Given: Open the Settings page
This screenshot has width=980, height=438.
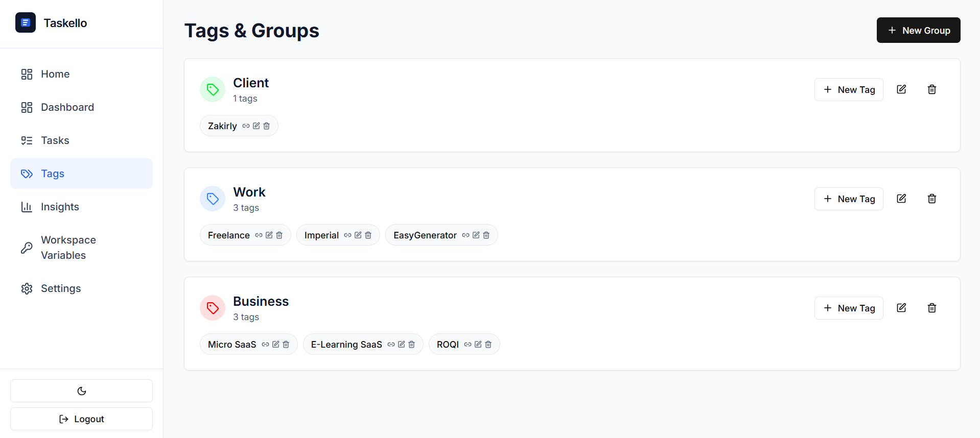Looking at the screenshot, I should (81, 288).
